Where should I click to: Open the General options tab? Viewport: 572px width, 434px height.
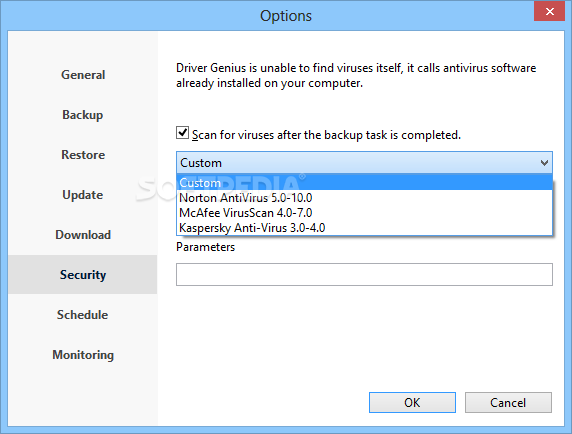(83, 75)
